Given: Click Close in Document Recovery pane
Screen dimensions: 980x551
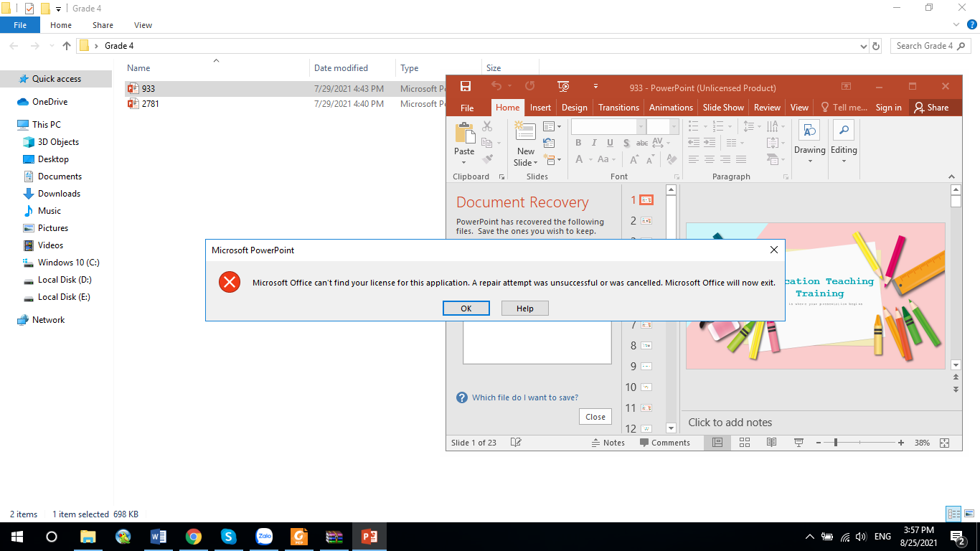Looking at the screenshot, I should (x=595, y=417).
